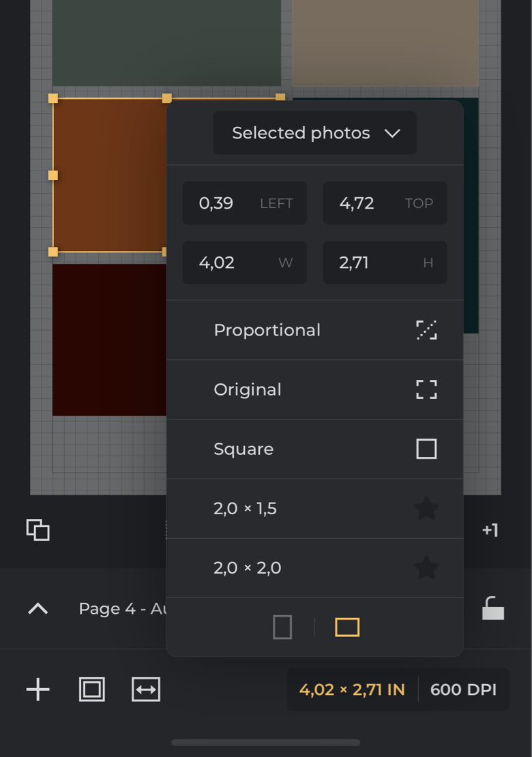Click the fit width arrows icon

pos(146,689)
